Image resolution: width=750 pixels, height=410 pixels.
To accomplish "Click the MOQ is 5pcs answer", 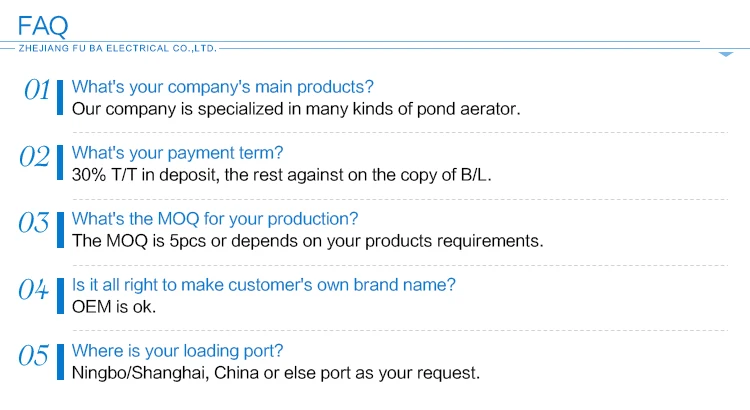I will click(x=308, y=241).
